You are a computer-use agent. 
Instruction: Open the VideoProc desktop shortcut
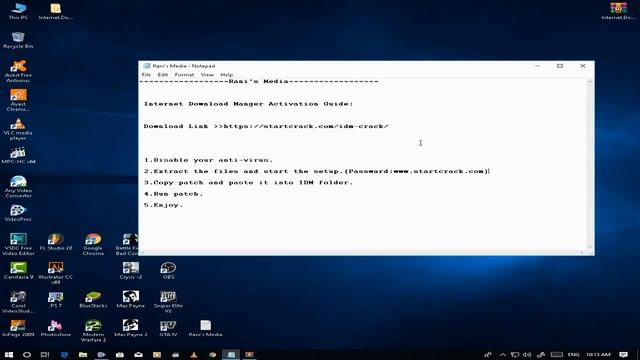18,213
